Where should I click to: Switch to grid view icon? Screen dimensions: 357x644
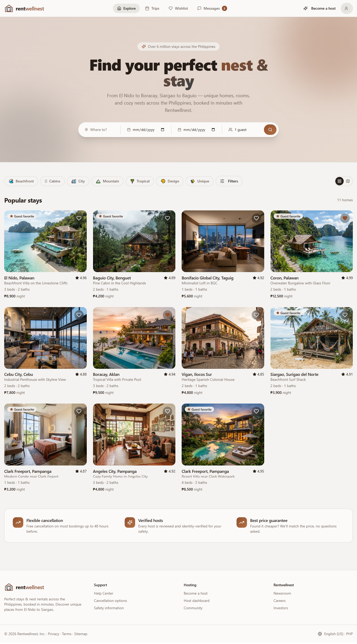pos(339,181)
